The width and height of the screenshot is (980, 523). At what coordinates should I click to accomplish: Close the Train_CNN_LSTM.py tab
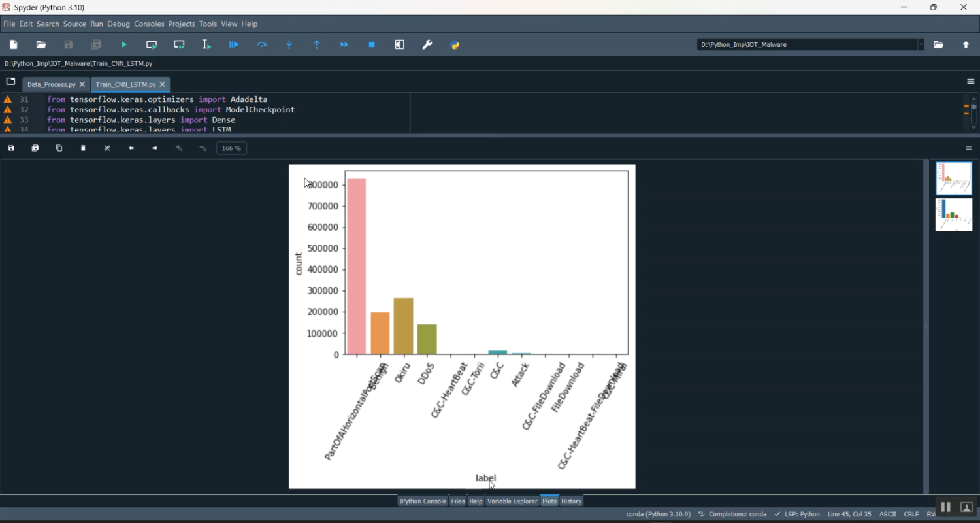coord(163,85)
